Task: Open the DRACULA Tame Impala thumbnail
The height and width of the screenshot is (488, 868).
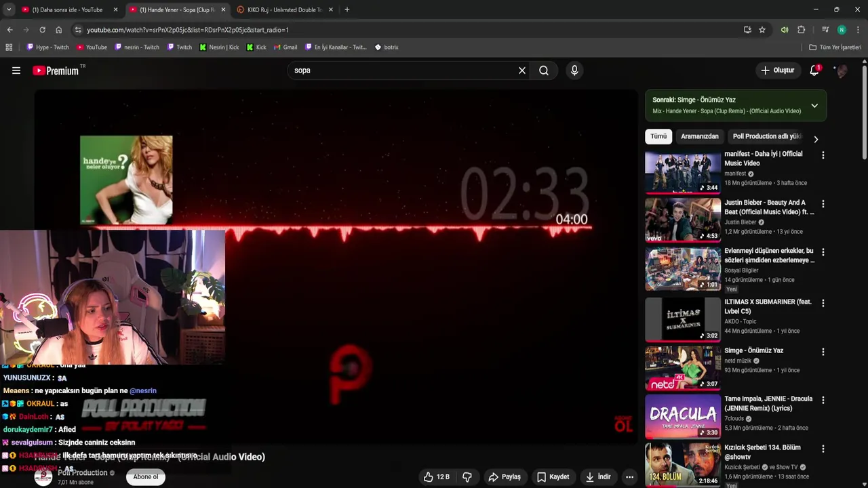Action: pos(683,417)
